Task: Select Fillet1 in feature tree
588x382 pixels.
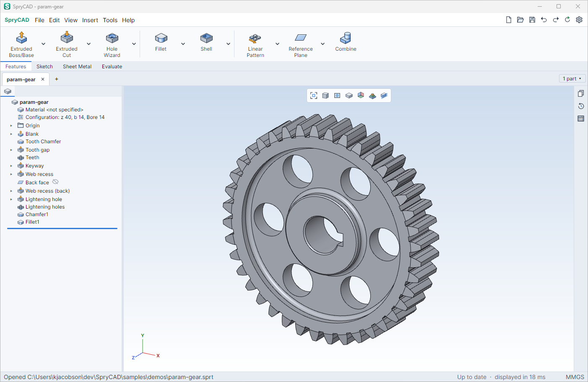Action: [32, 222]
